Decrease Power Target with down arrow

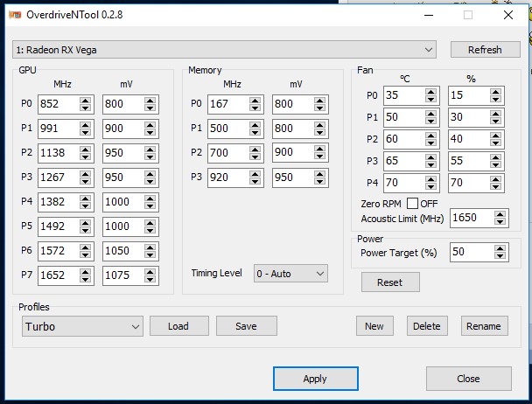pyautogui.click(x=500, y=255)
